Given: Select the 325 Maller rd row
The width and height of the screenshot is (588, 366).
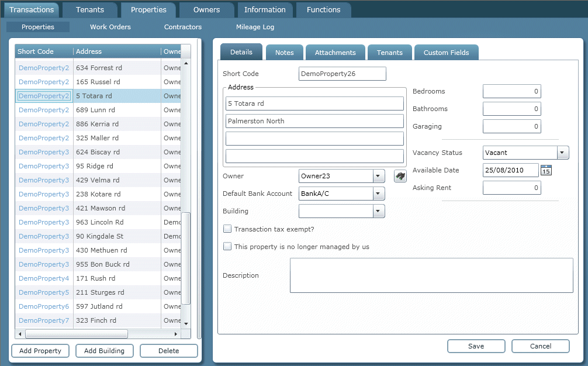Looking at the screenshot, I should [x=98, y=138].
